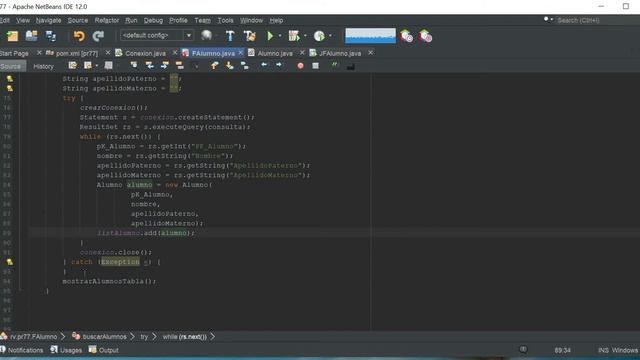Click hint lightbulb beside catch Exception line
Screen dimensions: 640x360
[10, 262]
